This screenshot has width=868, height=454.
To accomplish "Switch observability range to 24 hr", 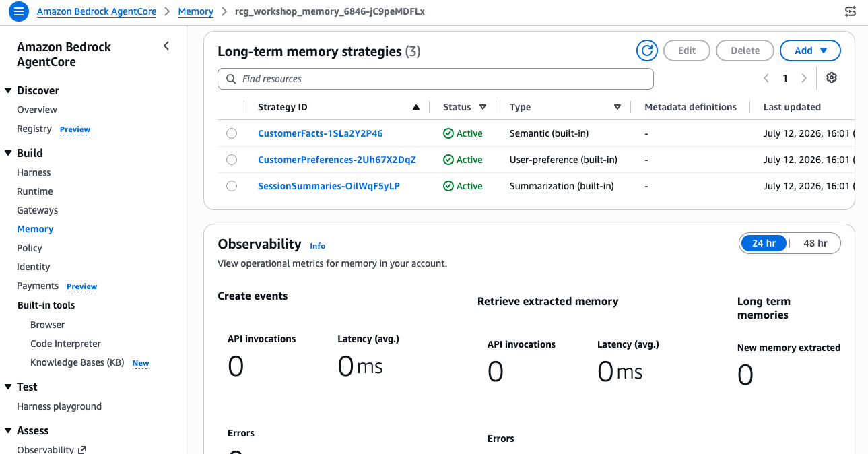I will tap(764, 243).
